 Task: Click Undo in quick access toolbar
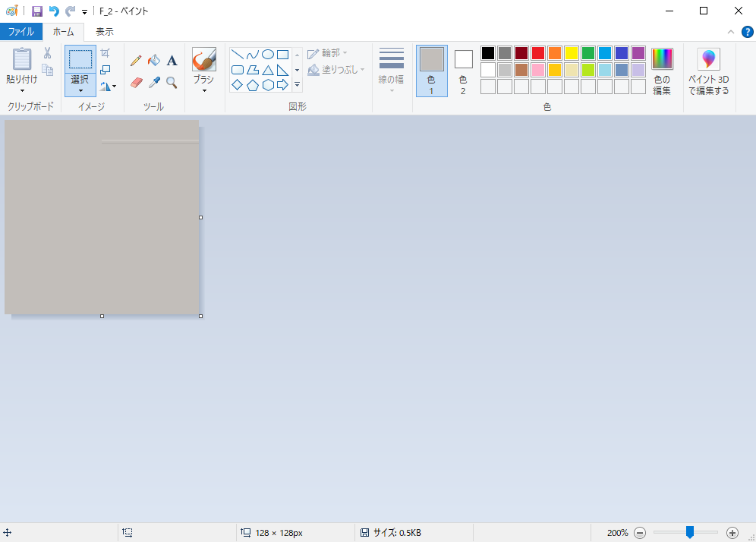tap(54, 11)
